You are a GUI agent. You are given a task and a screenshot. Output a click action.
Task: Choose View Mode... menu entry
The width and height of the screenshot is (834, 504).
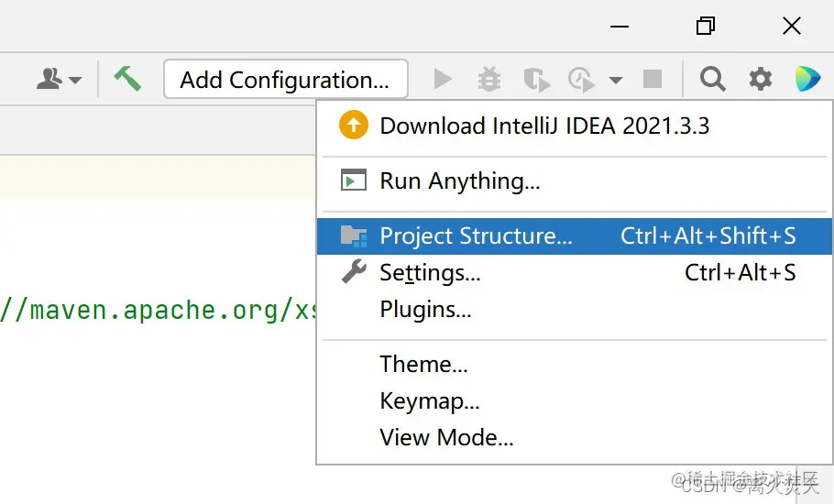tap(575, 438)
